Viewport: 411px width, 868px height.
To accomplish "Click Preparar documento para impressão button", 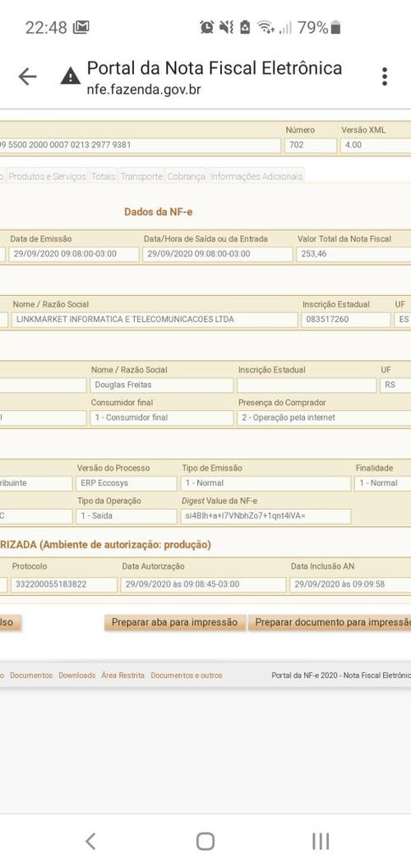I will [330, 622].
